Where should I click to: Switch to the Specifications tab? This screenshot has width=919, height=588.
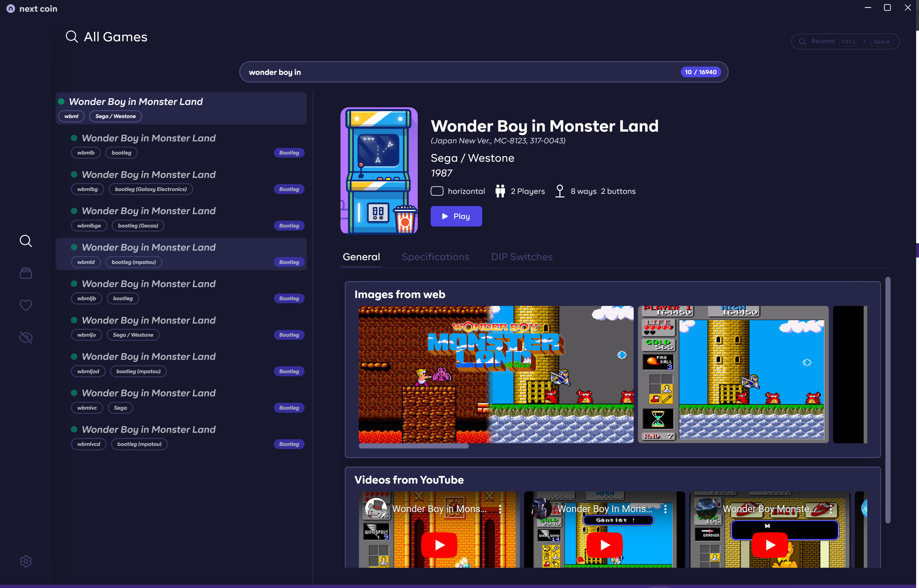435,257
